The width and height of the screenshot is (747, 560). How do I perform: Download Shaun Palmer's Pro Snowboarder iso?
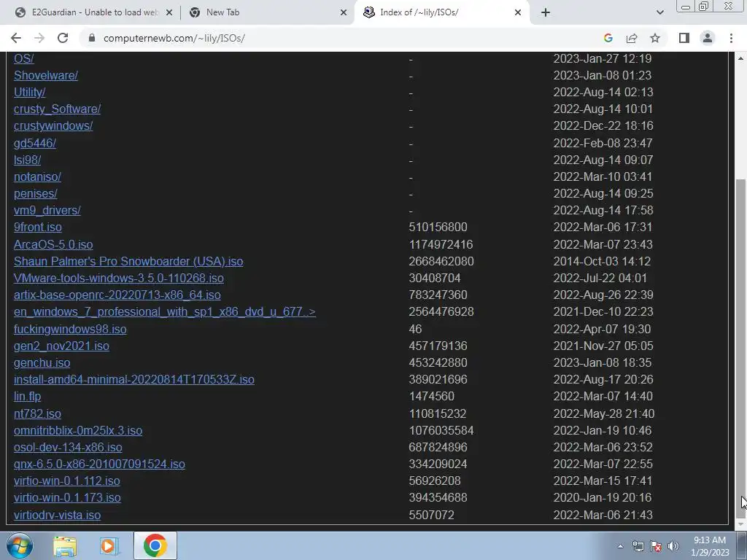point(128,262)
